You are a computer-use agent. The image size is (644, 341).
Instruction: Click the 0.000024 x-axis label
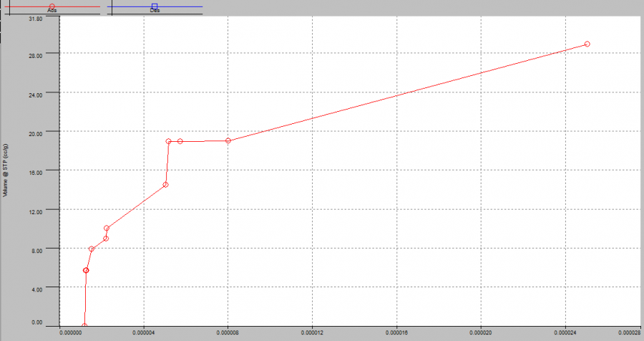coord(565,333)
